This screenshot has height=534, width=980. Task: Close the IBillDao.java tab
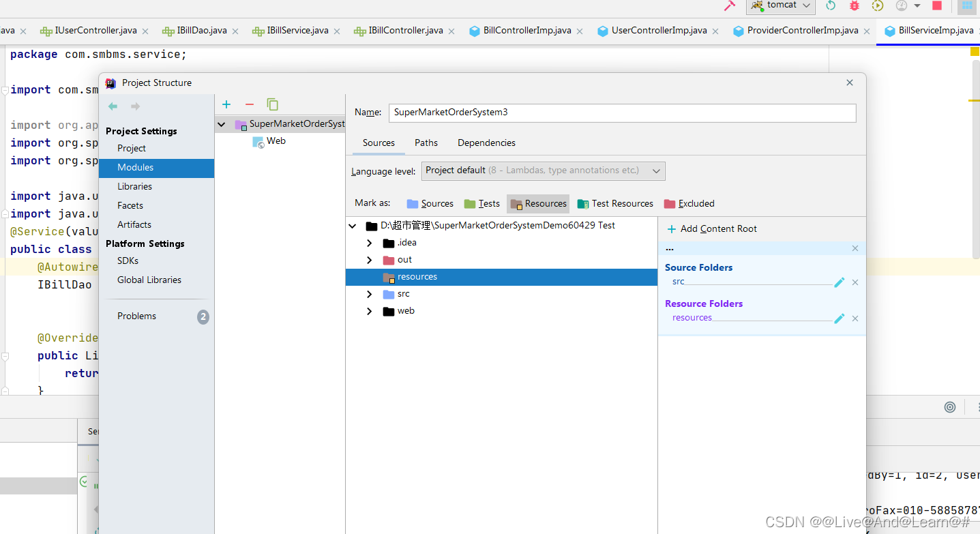click(235, 31)
